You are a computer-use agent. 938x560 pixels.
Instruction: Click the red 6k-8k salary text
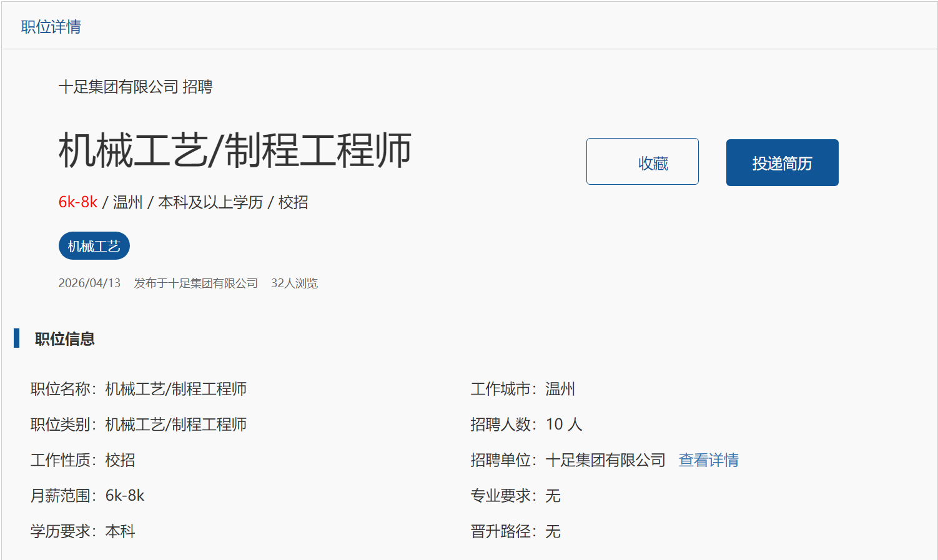click(78, 202)
